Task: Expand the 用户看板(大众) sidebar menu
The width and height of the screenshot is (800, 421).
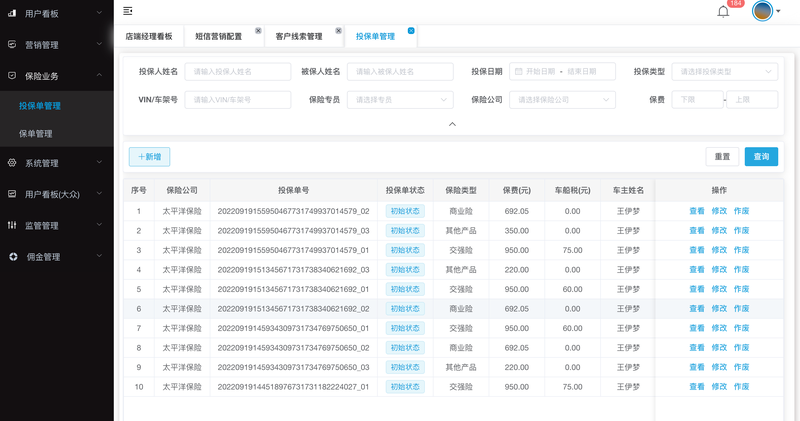Action: pos(99,193)
